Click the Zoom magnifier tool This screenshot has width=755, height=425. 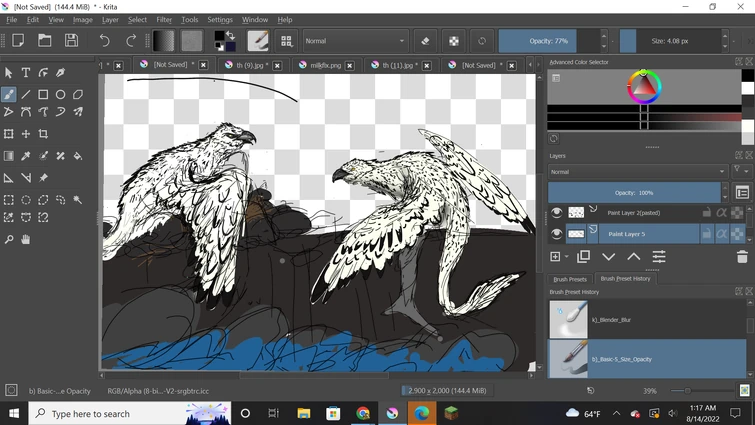pyautogui.click(x=9, y=240)
